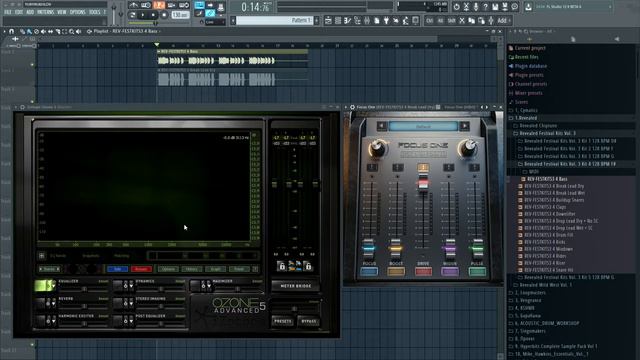Click the REV-FESTKITS3 4 Bass clip in Playlist
This screenshot has width=640, height=360.
233,59
